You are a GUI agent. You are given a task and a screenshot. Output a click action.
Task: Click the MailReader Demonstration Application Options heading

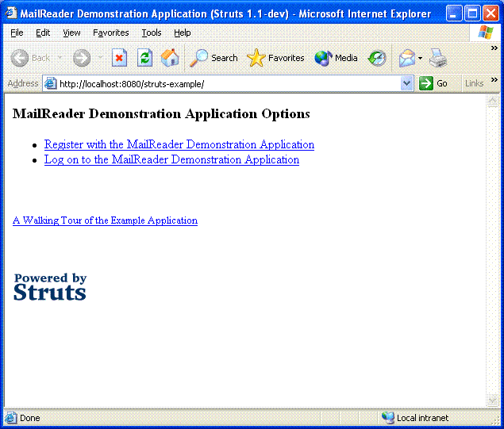click(x=161, y=113)
